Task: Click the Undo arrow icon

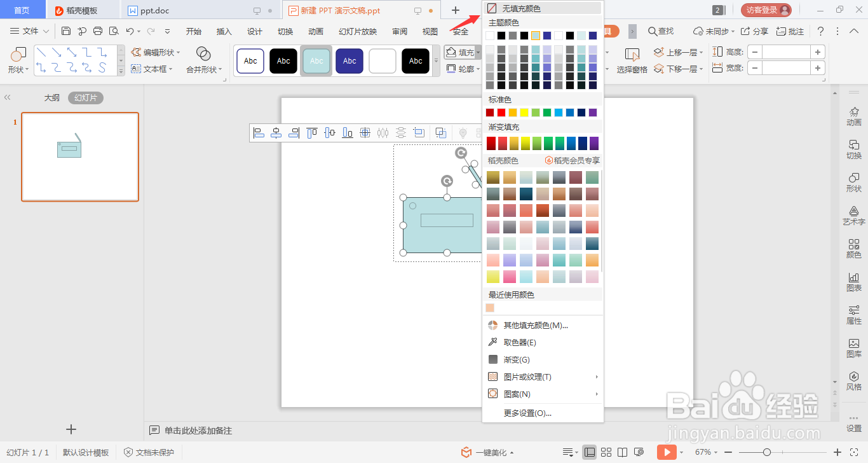Action: [x=130, y=31]
